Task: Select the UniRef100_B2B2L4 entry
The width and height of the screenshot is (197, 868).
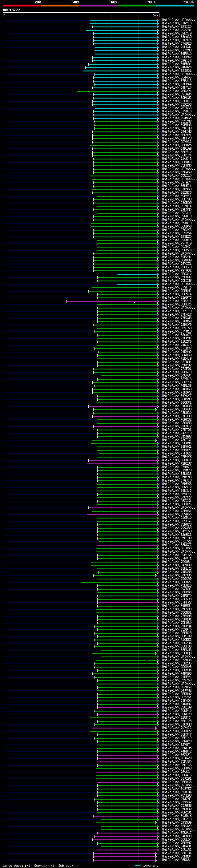Action: (x=177, y=301)
